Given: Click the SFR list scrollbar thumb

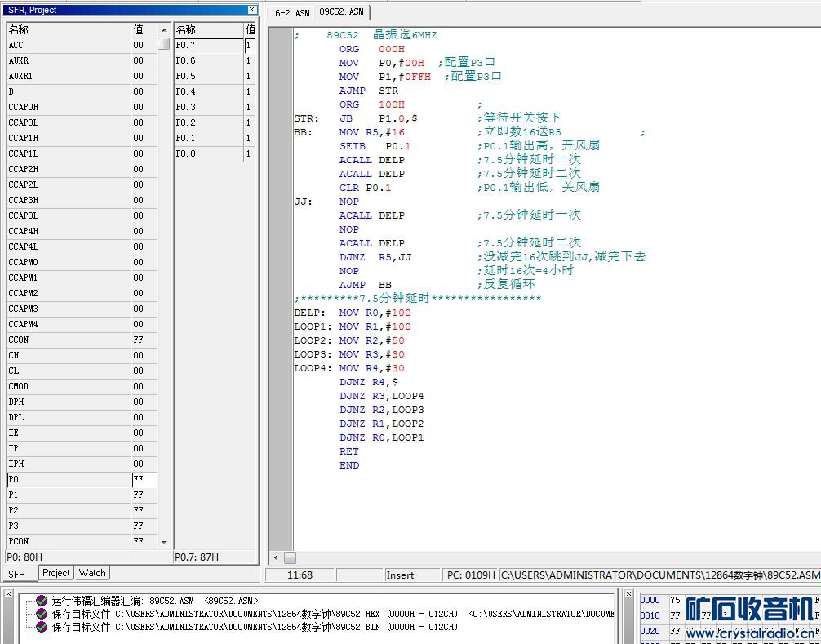Looking at the screenshot, I should [x=164, y=44].
